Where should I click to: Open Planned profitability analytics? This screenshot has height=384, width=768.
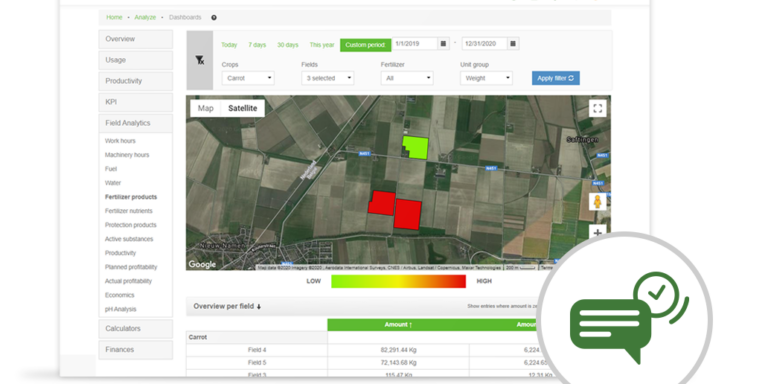[x=131, y=267]
